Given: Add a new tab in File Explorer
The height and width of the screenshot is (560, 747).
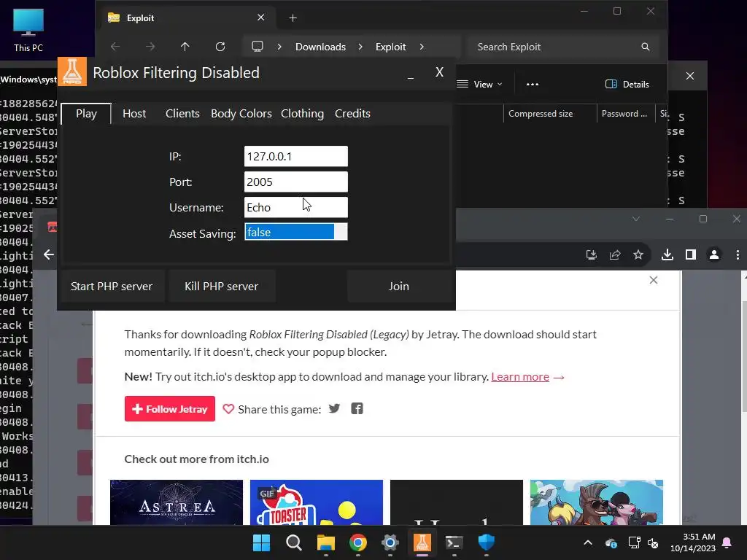Looking at the screenshot, I should [x=293, y=18].
